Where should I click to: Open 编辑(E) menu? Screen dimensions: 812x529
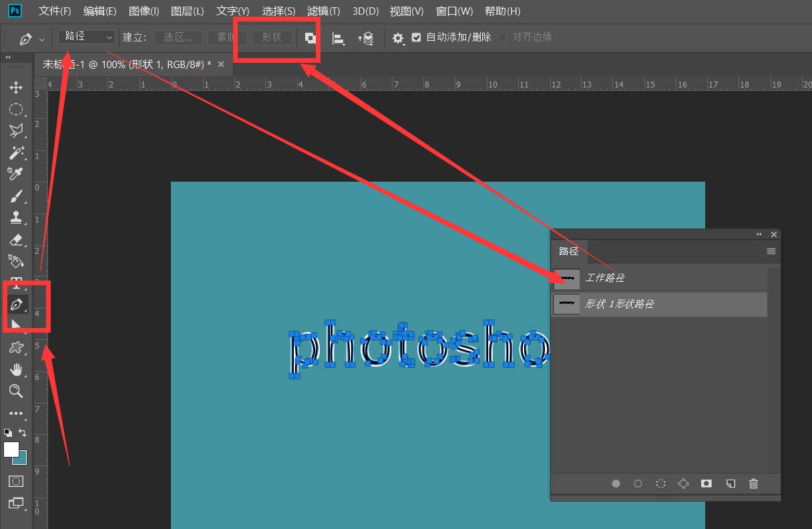(100, 11)
